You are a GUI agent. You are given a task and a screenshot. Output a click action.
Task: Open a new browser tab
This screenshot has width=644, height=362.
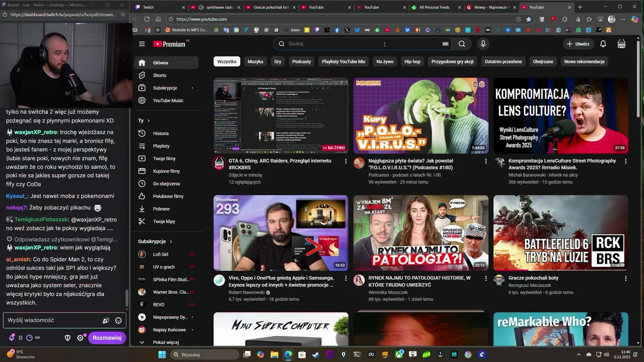point(580,7)
